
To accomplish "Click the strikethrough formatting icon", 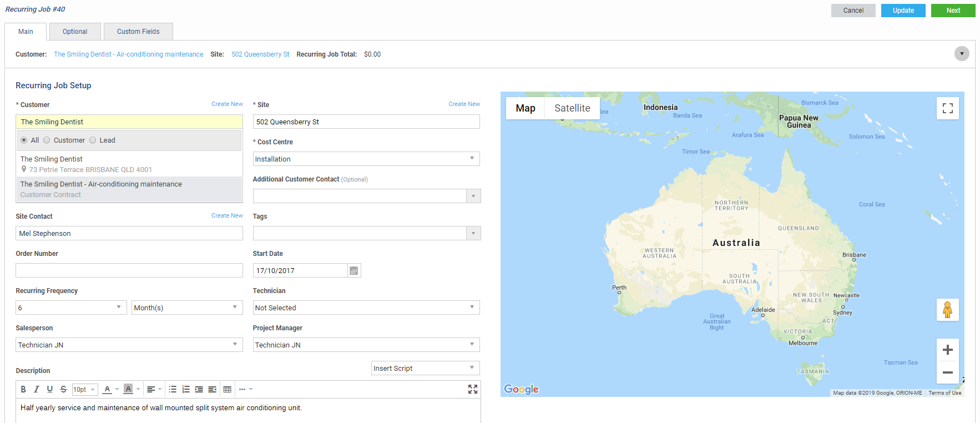I will click(63, 390).
